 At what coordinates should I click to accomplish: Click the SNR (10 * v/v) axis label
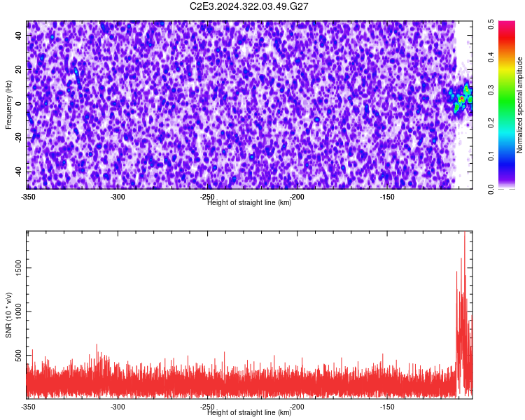click(x=8, y=315)
